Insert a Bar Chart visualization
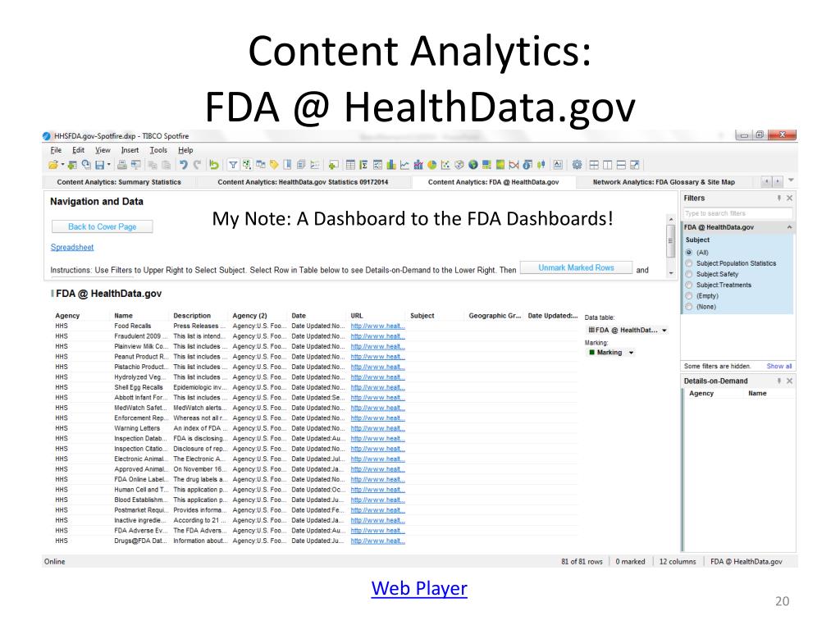840x630 pixels. [x=391, y=165]
